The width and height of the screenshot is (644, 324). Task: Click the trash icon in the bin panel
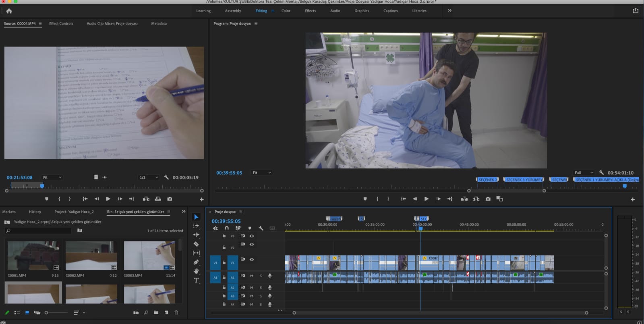pyautogui.click(x=176, y=312)
